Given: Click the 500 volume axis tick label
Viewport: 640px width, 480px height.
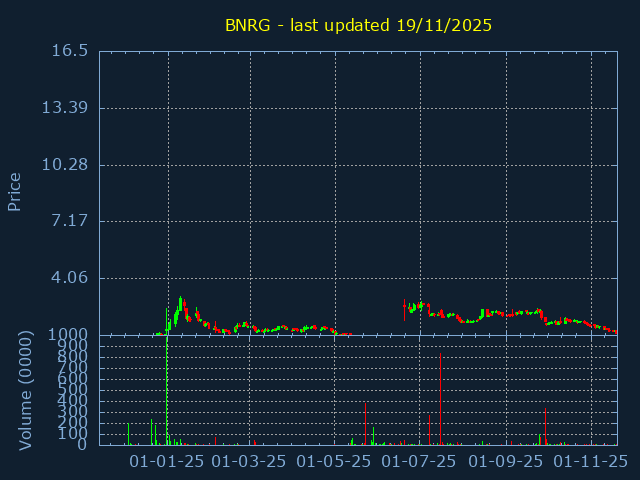Looking at the screenshot, I should coord(75,389).
